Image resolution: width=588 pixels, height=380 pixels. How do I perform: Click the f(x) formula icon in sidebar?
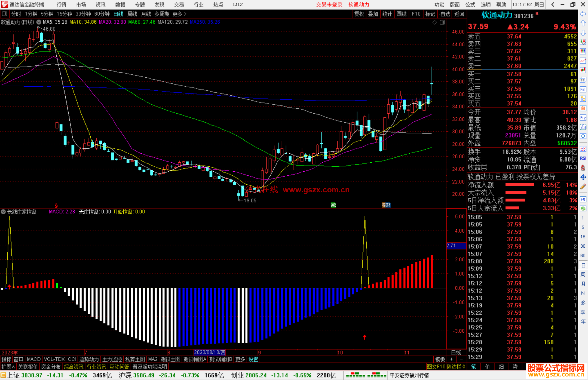(583, 127)
